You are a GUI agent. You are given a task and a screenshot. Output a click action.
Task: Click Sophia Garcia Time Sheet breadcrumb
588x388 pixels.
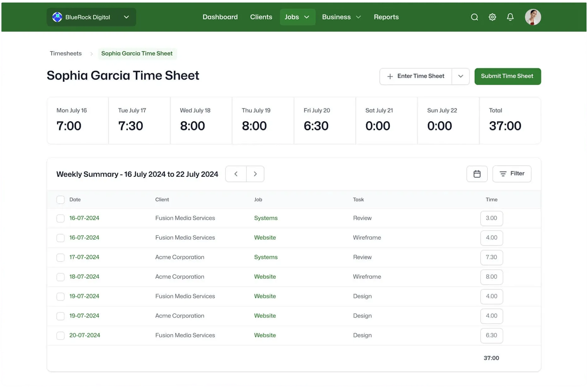[137, 54]
